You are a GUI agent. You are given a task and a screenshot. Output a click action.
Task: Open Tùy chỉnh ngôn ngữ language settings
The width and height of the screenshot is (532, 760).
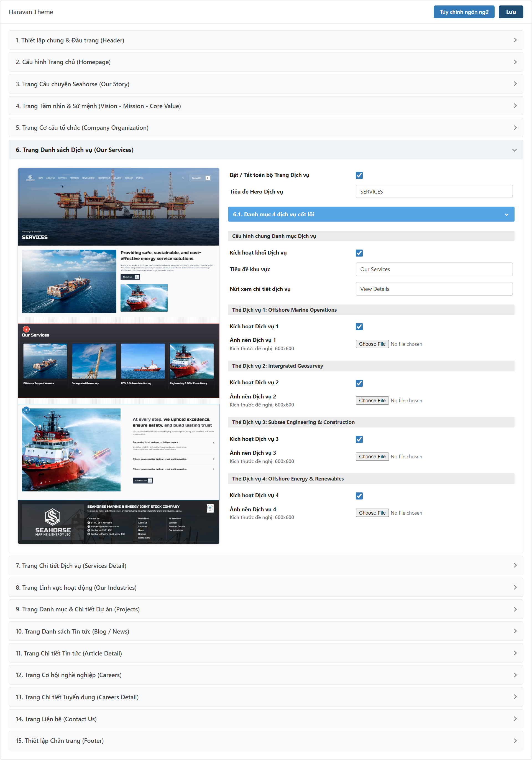coord(464,12)
